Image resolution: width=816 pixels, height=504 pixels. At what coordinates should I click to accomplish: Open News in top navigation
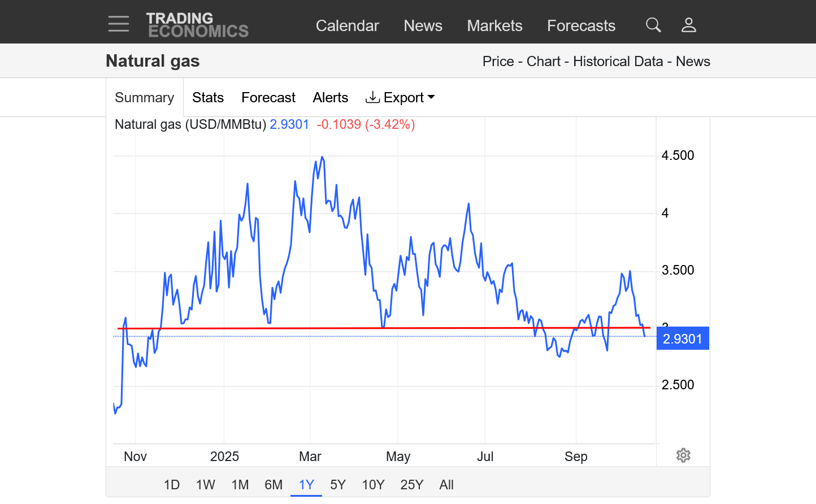[423, 25]
